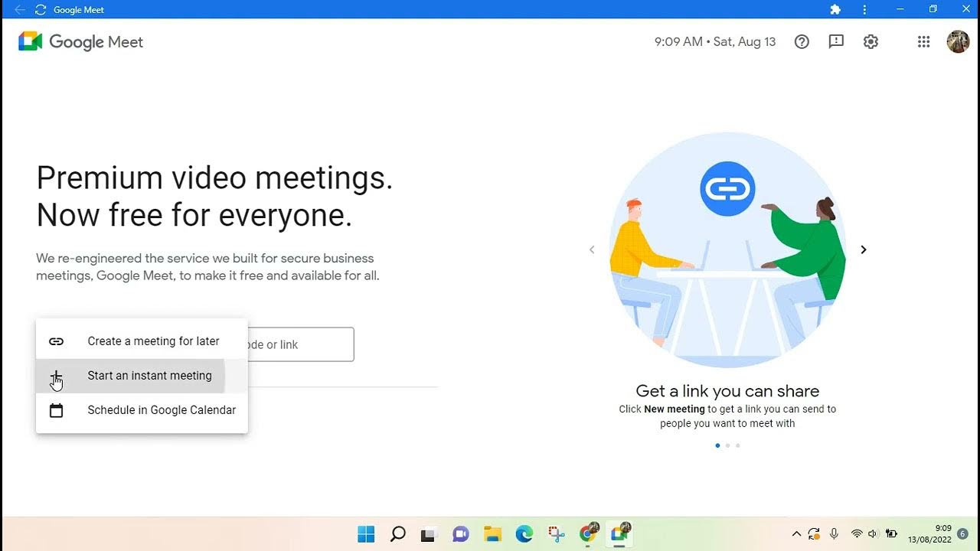The width and height of the screenshot is (980, 551).
Task: Click the Google Meet logo
Action: click(x=81, y=42)
